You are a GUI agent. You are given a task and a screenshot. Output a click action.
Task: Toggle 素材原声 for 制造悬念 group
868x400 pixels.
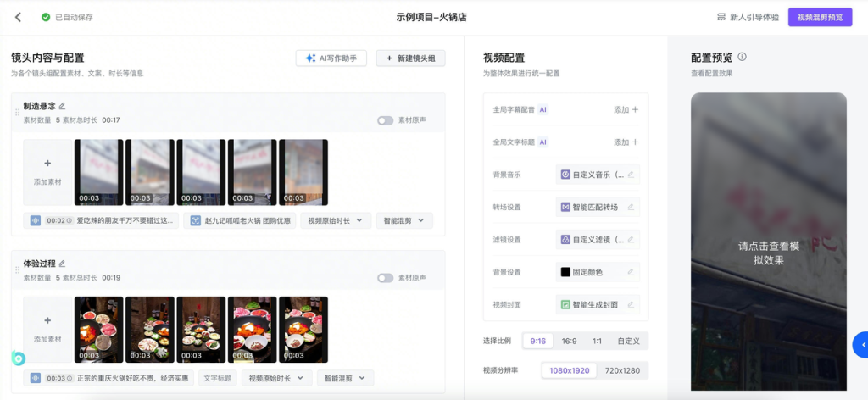(x=386, y=120)
